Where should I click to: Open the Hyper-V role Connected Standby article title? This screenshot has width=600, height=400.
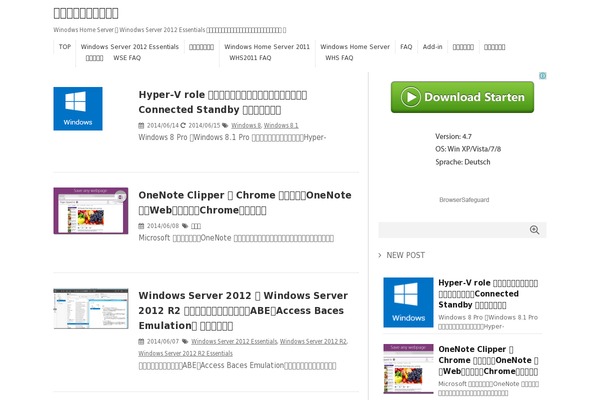pyautogui.click(x=223, y=102)
